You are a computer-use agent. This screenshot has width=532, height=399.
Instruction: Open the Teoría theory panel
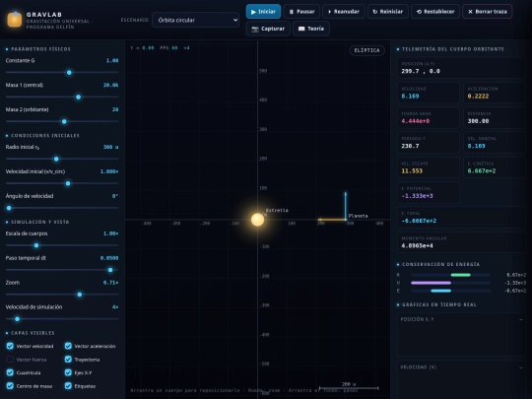311,29
